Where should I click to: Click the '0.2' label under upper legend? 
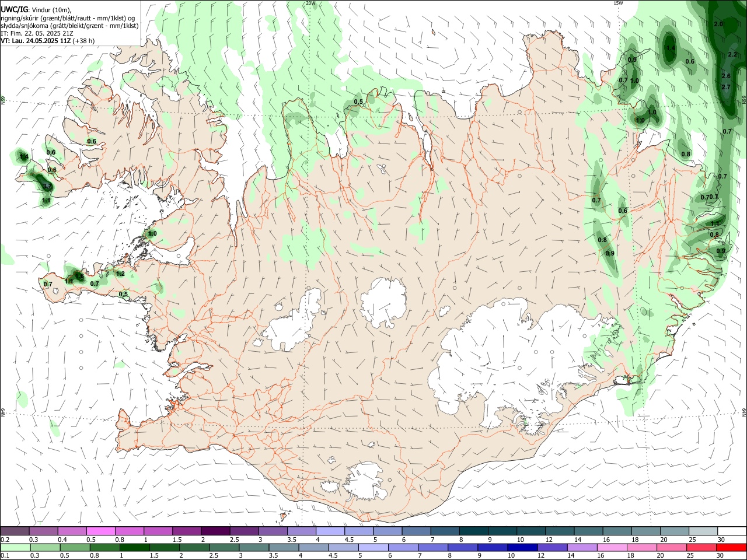pyautogui.click(x=5, y=540)
